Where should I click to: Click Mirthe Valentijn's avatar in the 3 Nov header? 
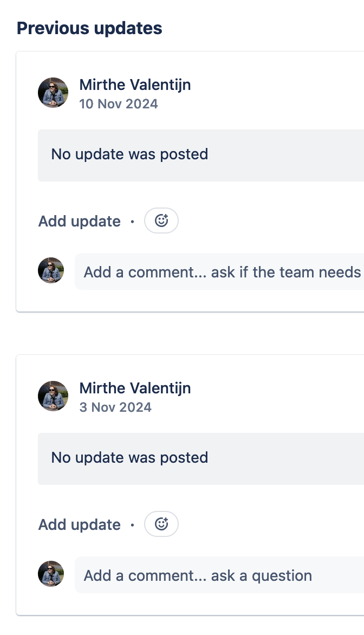click(x=53, y=396)
